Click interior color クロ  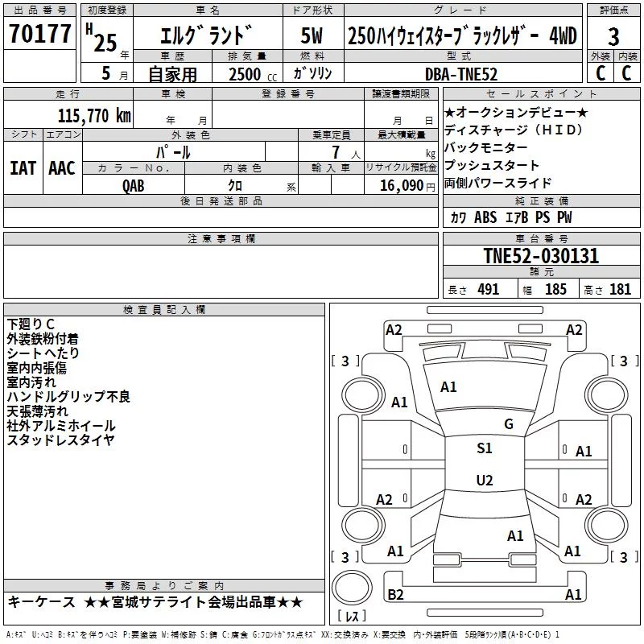coord(235,186)
